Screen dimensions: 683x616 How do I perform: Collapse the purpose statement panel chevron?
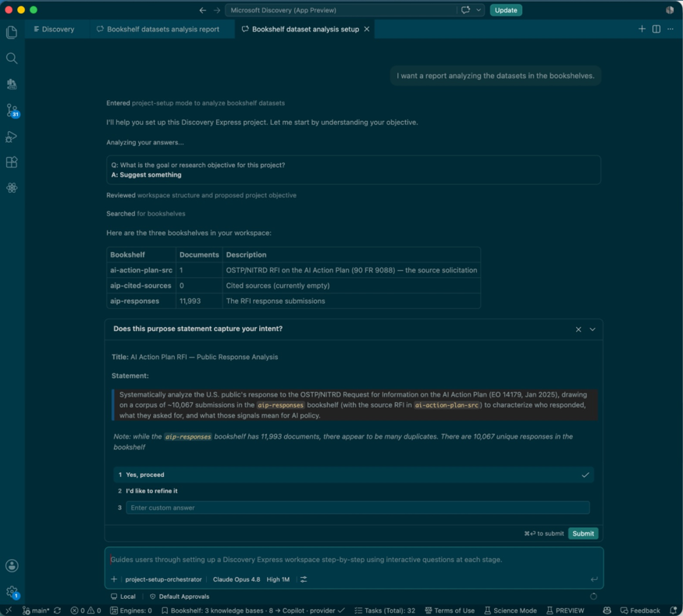point(592,329)
